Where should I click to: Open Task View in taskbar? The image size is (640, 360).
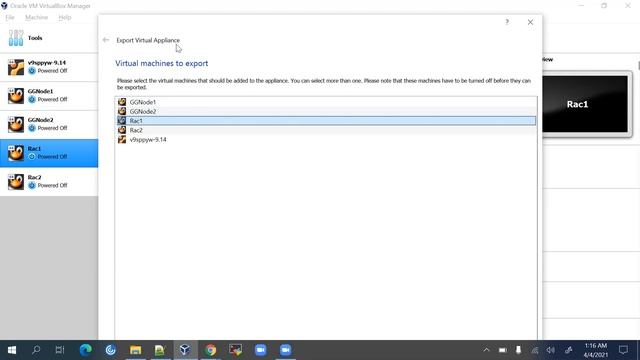click(60, 350)
